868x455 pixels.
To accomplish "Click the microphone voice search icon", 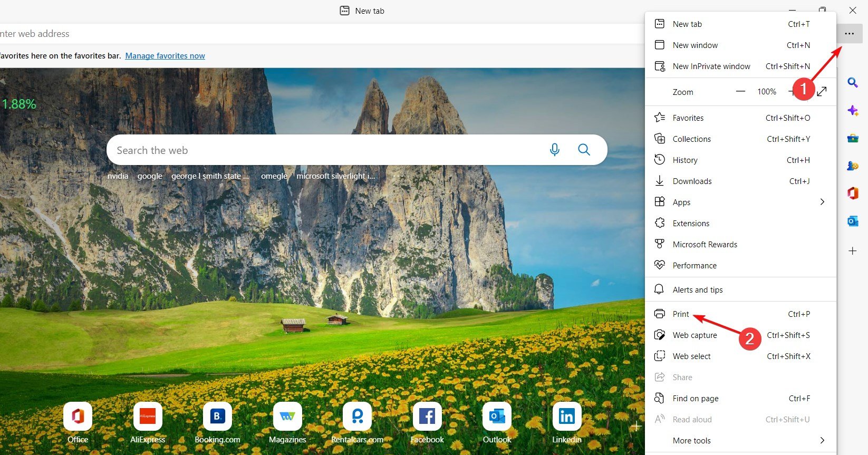I will pos(554,150).
